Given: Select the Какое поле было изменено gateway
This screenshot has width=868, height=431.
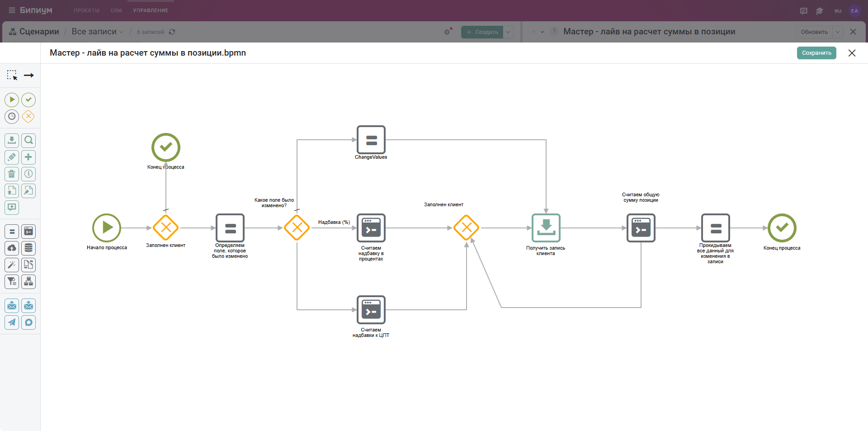Looking at the screenshot, I should point(297,227).
